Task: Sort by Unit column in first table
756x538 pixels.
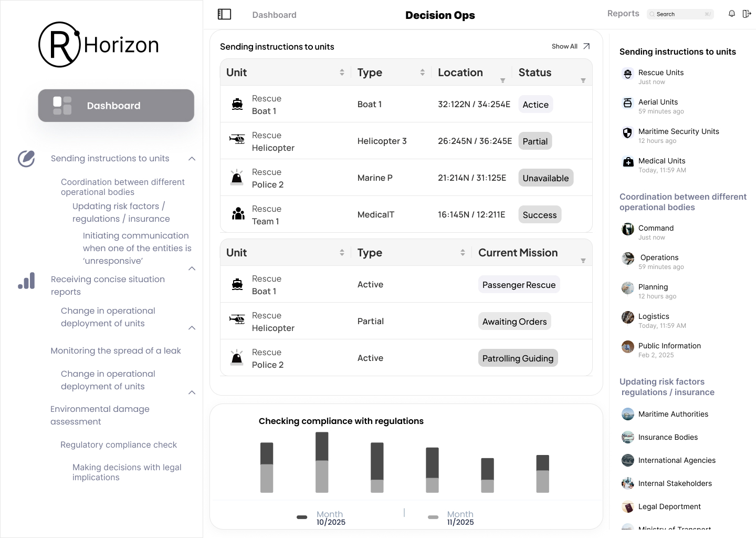Action: click(342, 73)
